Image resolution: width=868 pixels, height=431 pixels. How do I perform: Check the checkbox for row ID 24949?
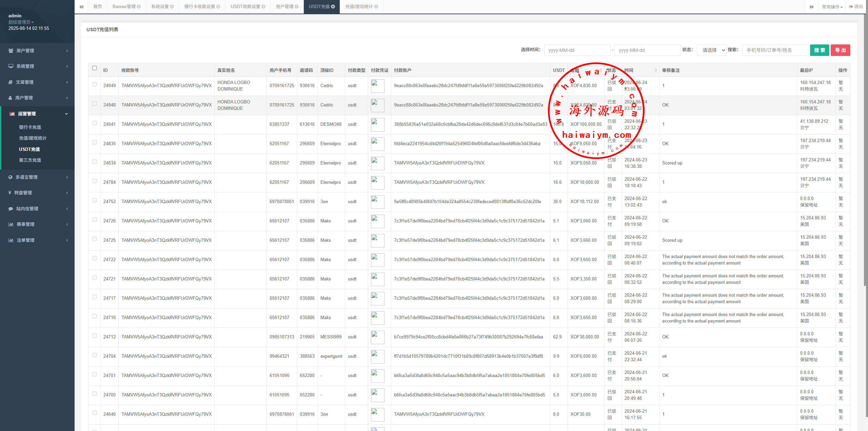pyautogui.click(x=95, y=84)
